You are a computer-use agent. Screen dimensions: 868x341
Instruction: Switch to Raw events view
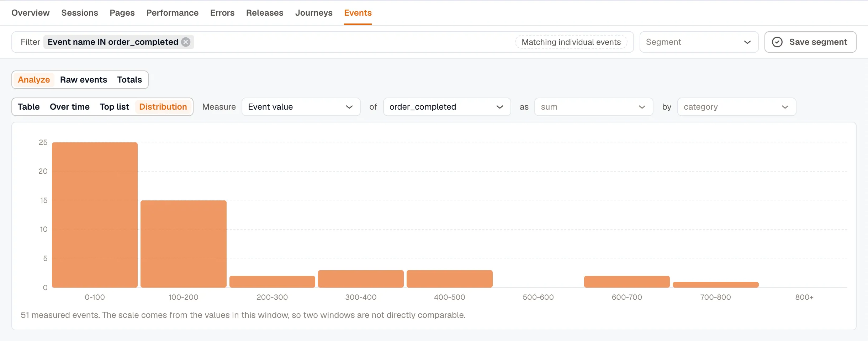[x=84, y=80]
